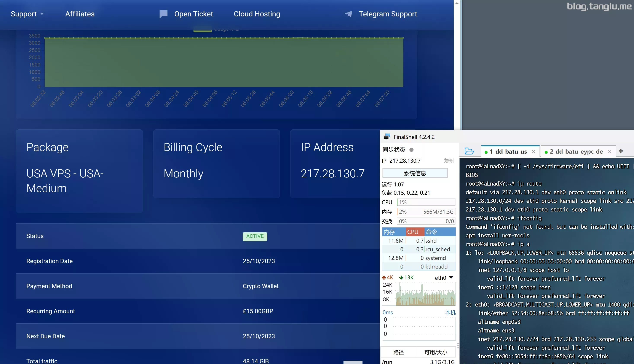Click the green dot on dd-batu-us tab
Image resolution: width=634 pixels, height=364 pixels.
pos(486,152)
